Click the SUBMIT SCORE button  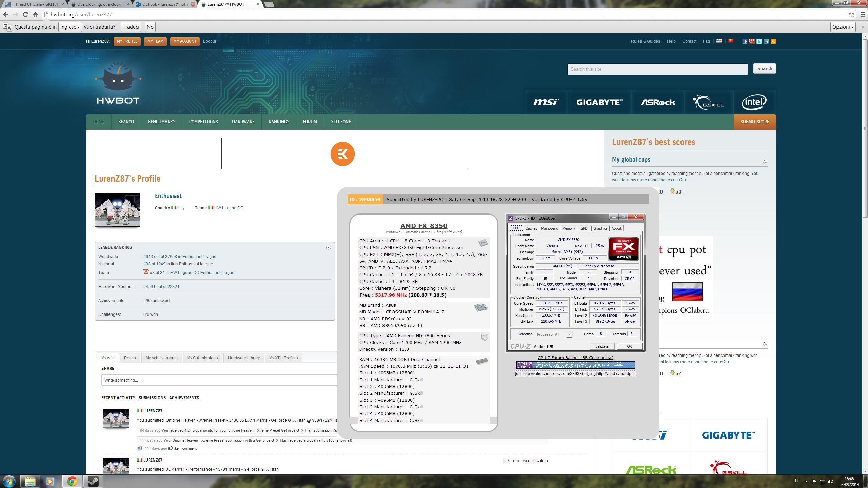click(755, 122)
